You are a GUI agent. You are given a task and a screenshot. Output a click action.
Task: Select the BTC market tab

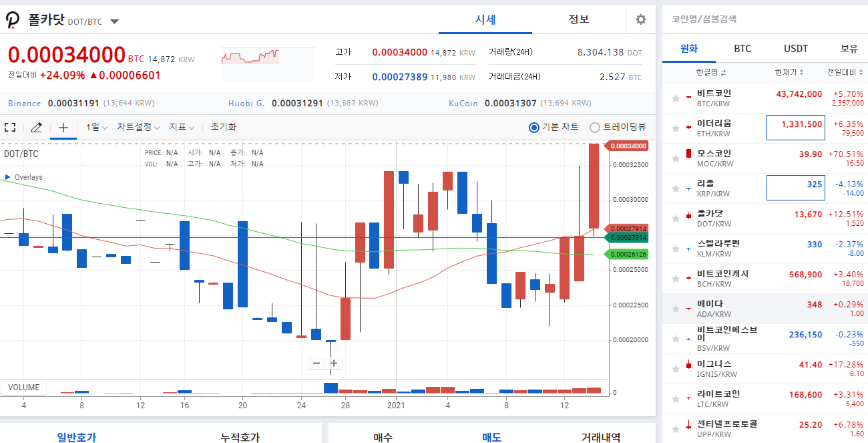coord(742,49)
